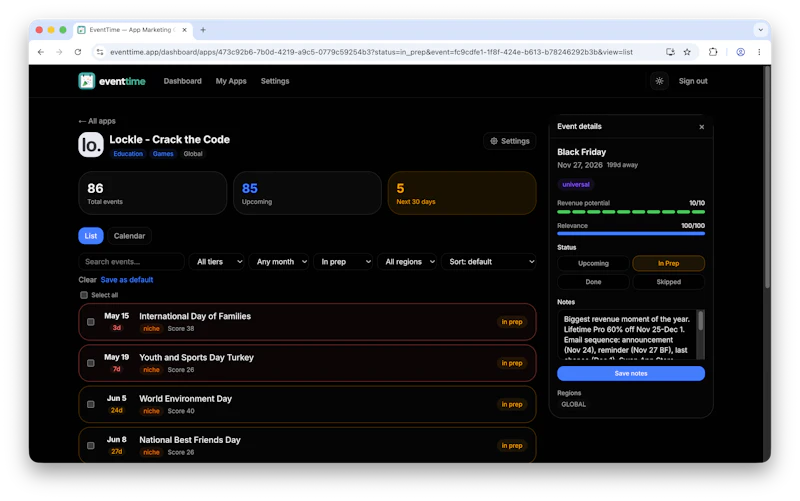The image size is (800, 501).
Task: Open the All tiers dropdown
Action: 217,262
